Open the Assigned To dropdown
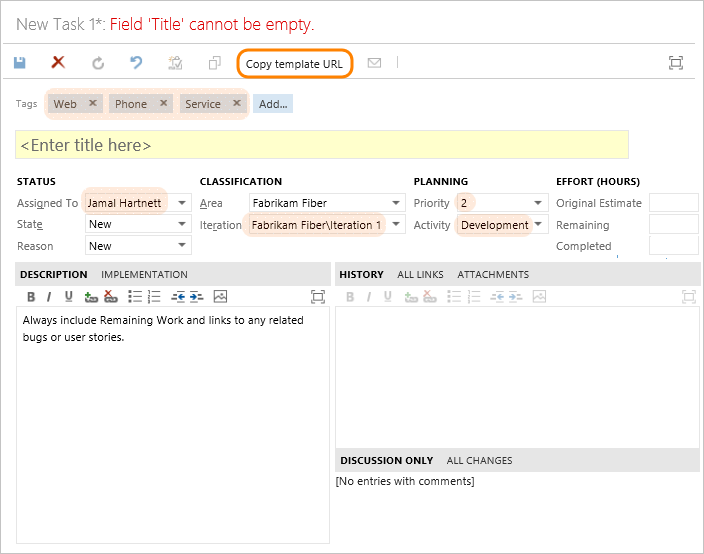The width and height of the screenshot is (704, 554). pyautogui.click(x=181, y=203)
